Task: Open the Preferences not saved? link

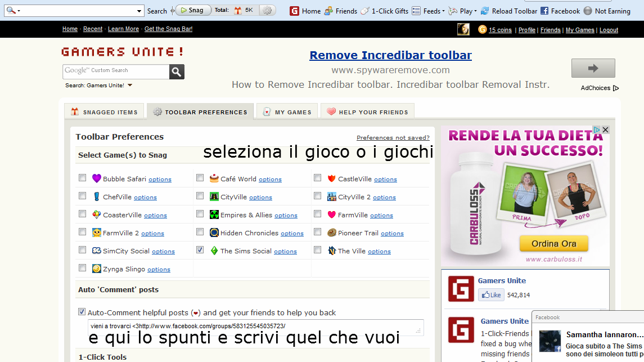Action: tap(393, 138)
